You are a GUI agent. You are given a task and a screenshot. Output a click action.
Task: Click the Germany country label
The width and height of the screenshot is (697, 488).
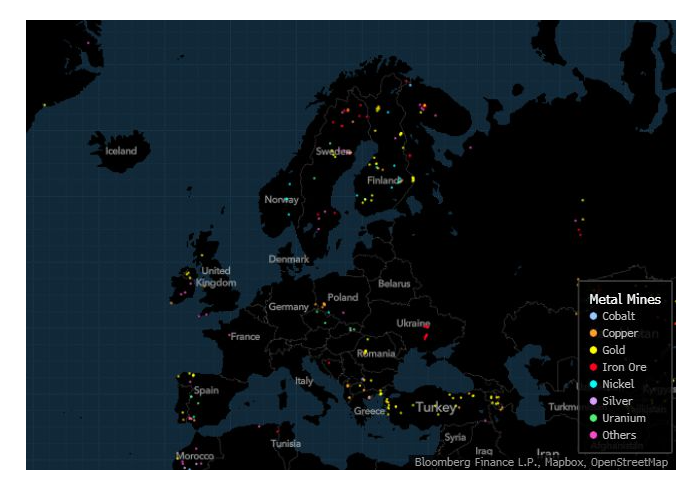pos(288,307)
